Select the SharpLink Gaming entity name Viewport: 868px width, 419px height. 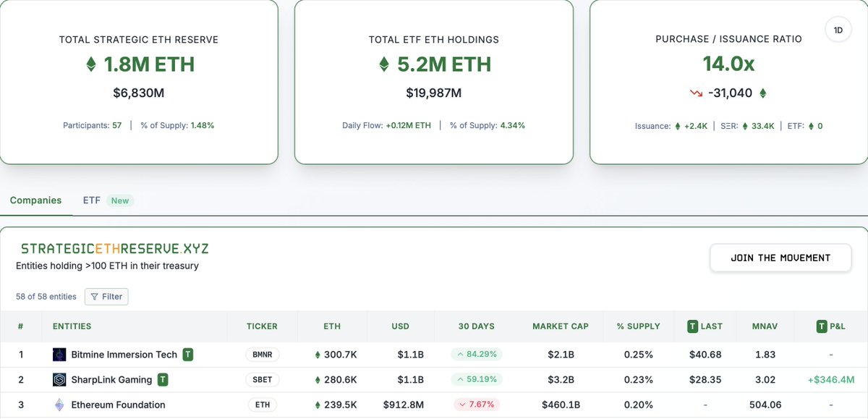[x=111, y=380]
